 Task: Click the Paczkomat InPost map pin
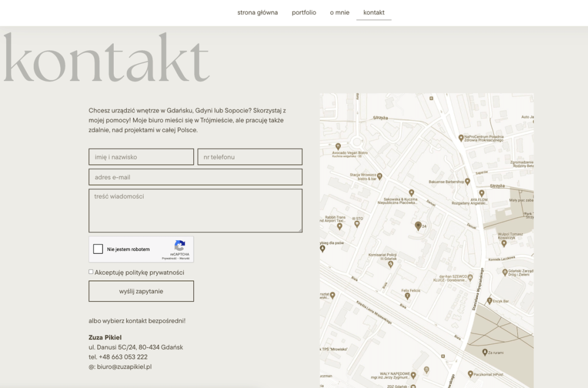(x=470, y=374)
